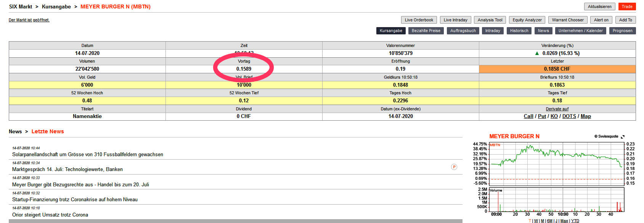644x223 pixels.
Task: Click the KO derivatives link
Action: 554,116
